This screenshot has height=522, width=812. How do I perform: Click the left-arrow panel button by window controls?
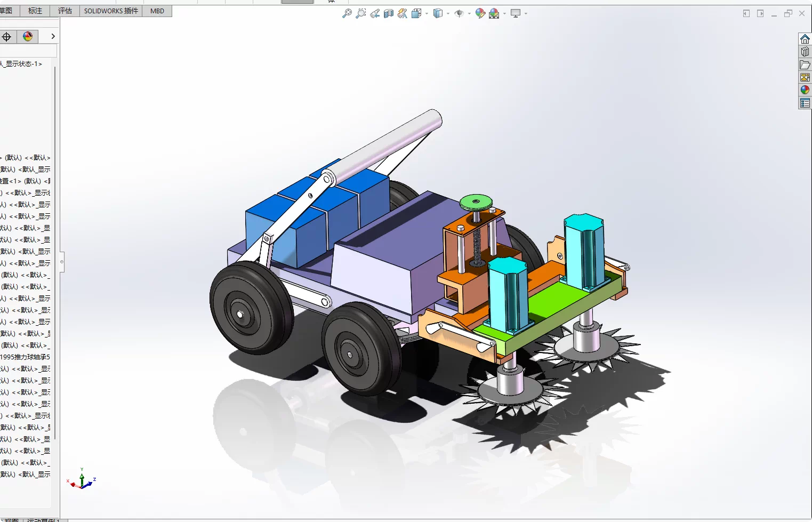point(746,13)
